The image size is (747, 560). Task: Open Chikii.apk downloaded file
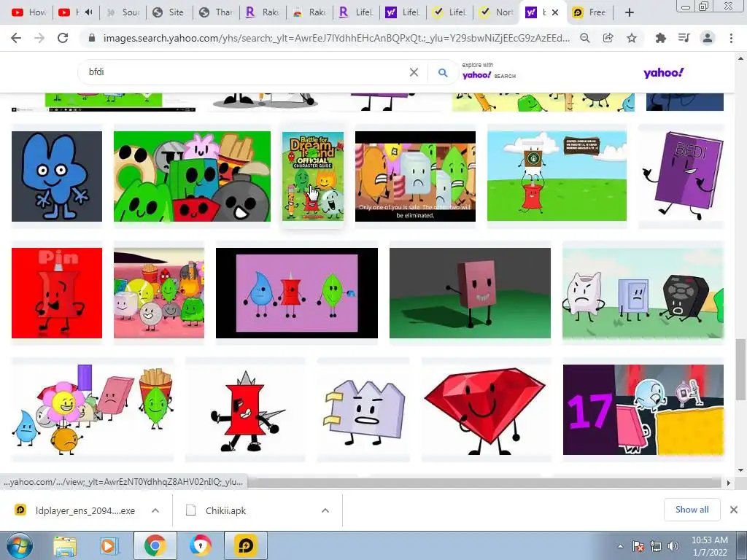(x=225, y=510)
